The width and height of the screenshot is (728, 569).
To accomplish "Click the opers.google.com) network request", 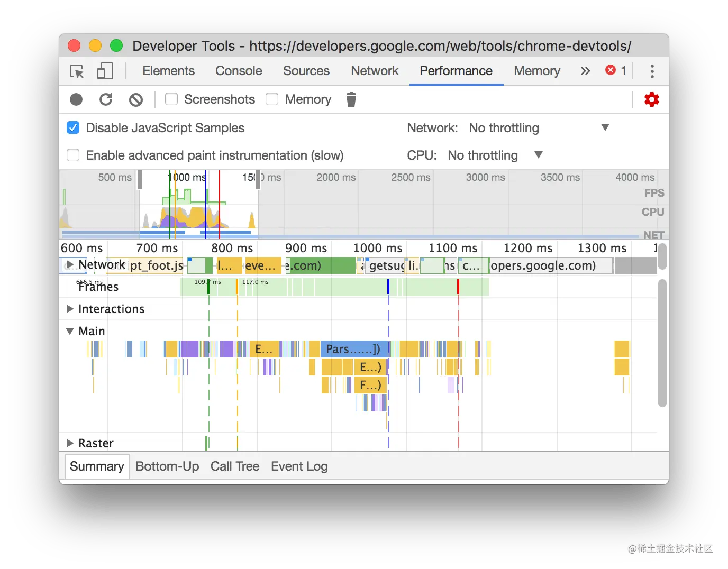I will point(550,265).
